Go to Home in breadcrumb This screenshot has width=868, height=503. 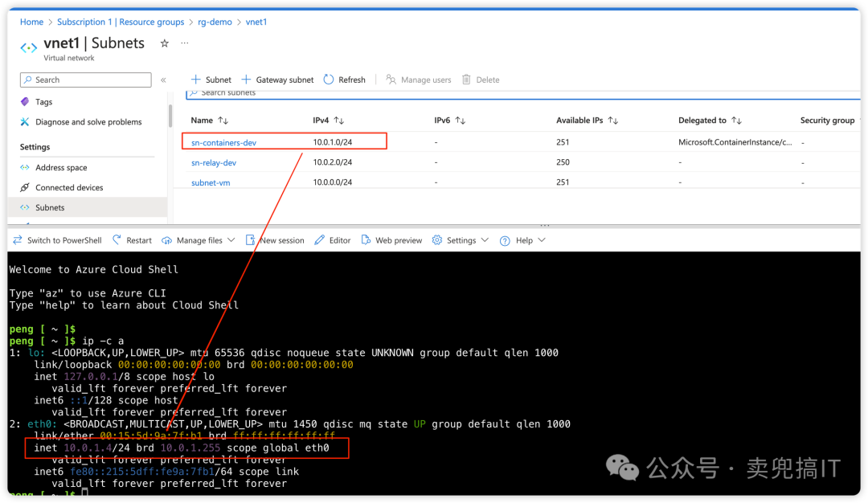point(31,22)
